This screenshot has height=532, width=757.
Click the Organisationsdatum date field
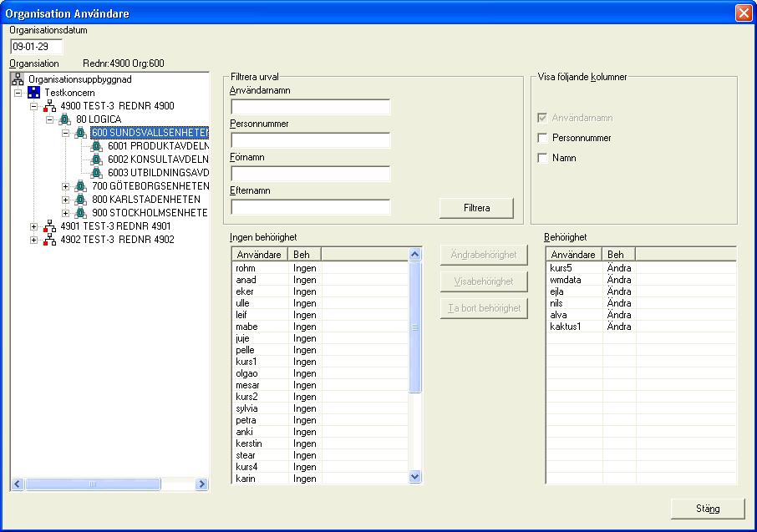(36, 47)
